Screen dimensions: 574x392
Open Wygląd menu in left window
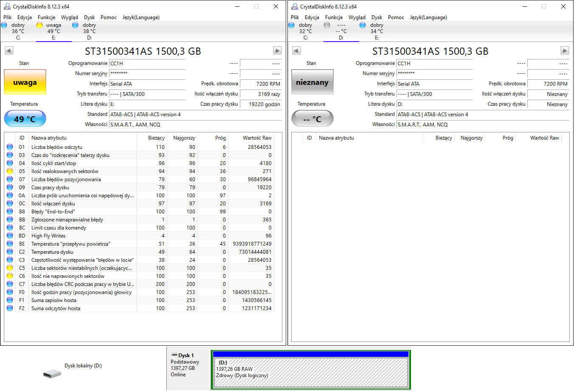70,17
